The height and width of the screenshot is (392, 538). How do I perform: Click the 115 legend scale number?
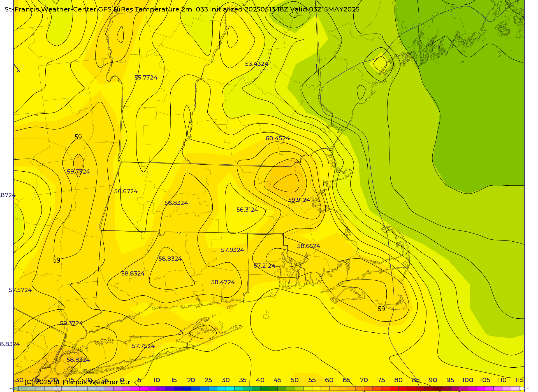[x=520, y=380]
